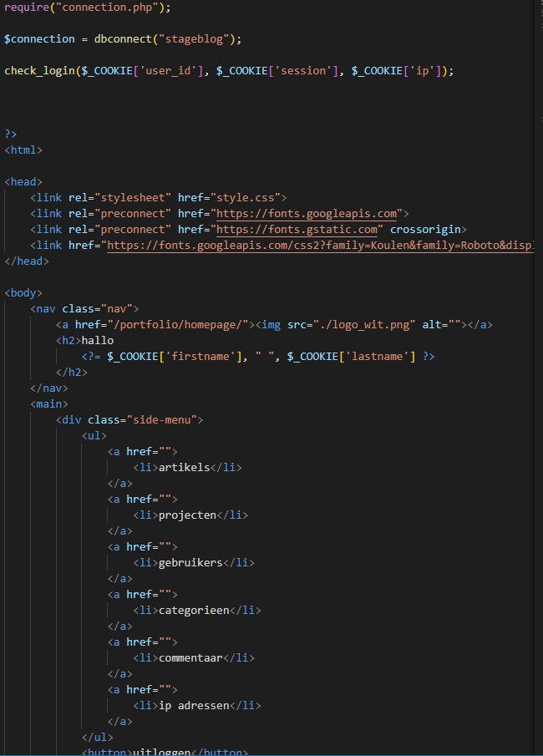The image size is (543, 756).
Task: Click the PHP closing tag ?>
Action: 11,134
